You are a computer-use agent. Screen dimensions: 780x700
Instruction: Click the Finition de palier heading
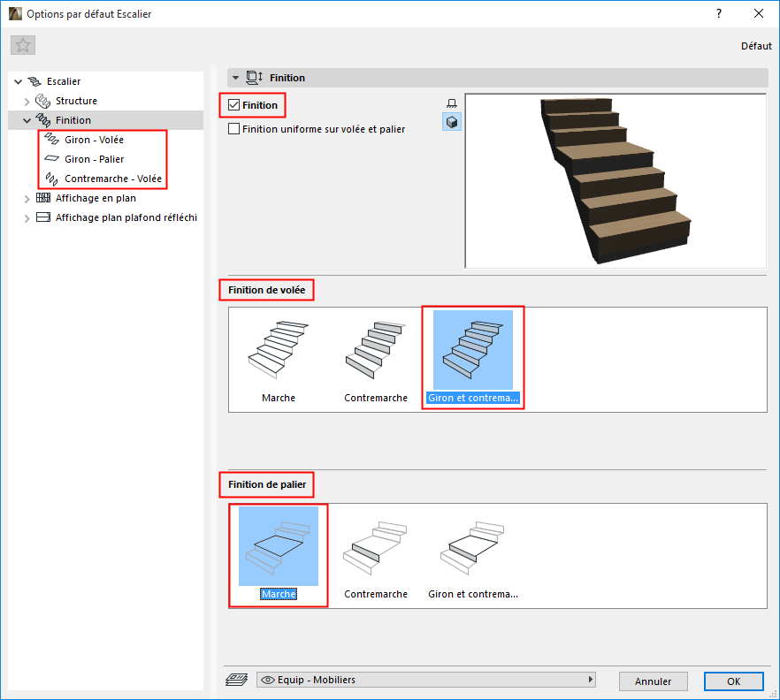pyautogui.click(x=267, y=484)
